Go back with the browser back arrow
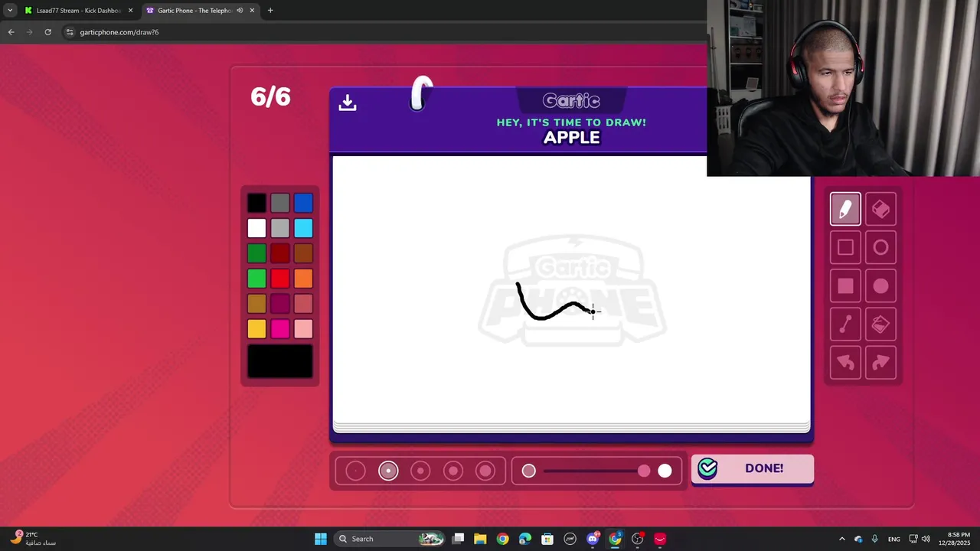980x551 pixels. tap(11, 32)
